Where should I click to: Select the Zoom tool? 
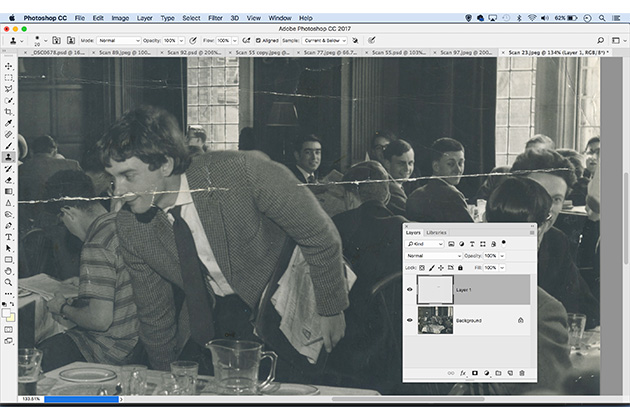(8, 282)
